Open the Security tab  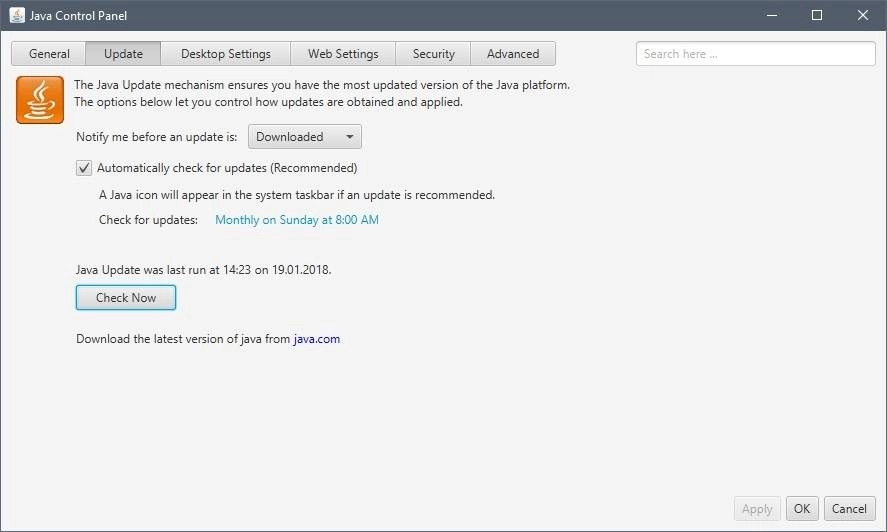pos(433,54)
